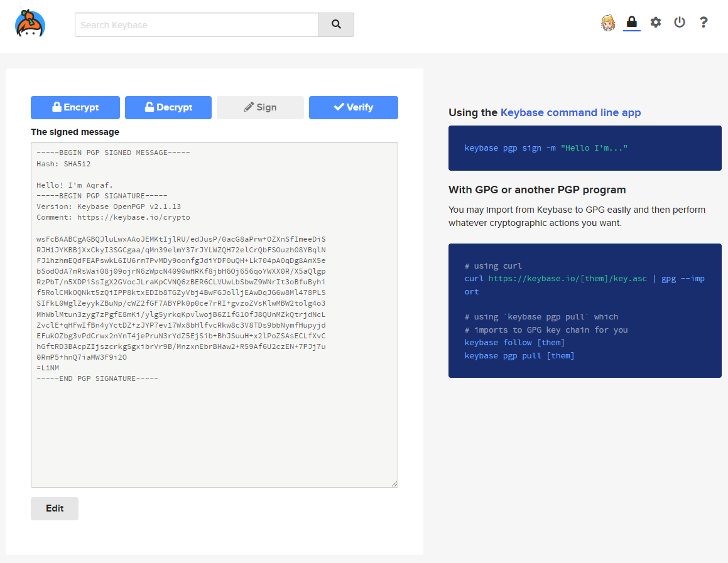Screen dimensions: 728x563
Task: Click the curl key.asc import command
Action: [x=584, y=279]
